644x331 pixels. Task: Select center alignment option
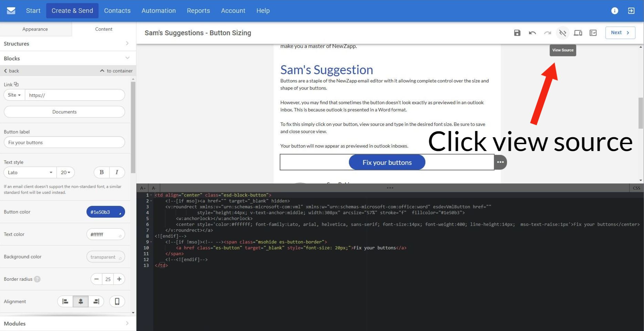pyautogui.click(x=81, y=301)
